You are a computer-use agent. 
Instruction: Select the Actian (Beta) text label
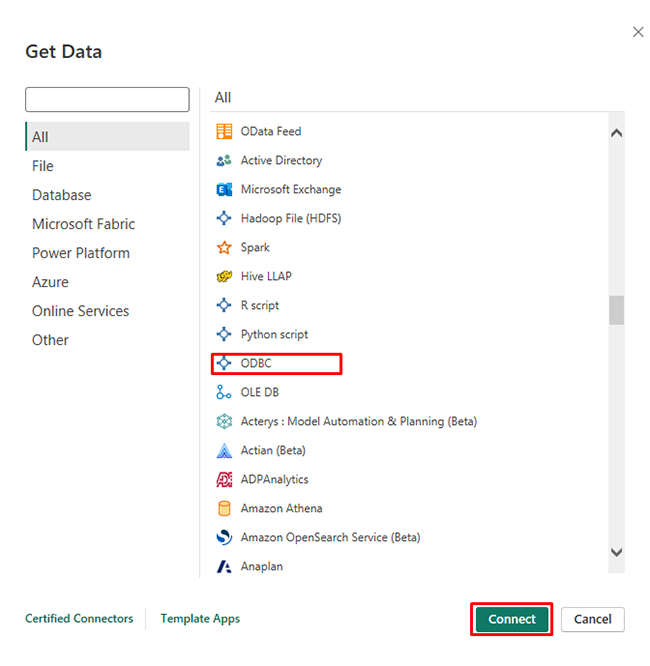click(x=273, y=450)
